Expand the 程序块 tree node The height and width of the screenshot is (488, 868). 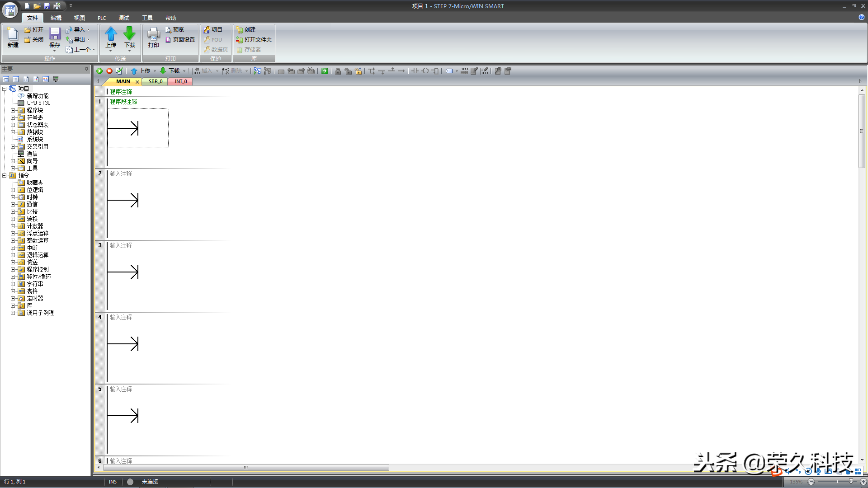[13, 110]
